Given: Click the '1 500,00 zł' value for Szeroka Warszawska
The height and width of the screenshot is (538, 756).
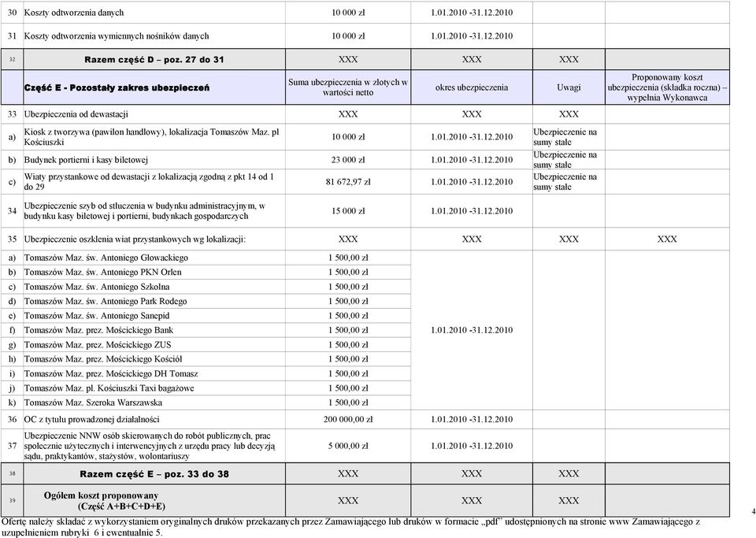Looking at the screenshot, I should [348, 403].
